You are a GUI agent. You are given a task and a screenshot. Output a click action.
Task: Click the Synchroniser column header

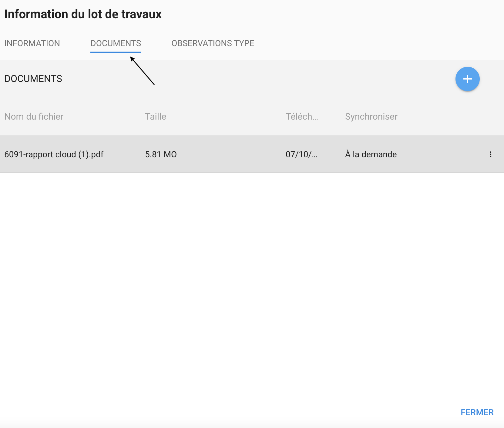371,117
